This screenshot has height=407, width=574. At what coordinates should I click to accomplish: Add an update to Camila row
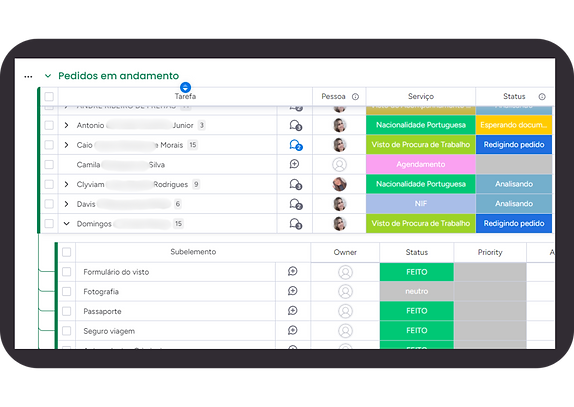294,164
